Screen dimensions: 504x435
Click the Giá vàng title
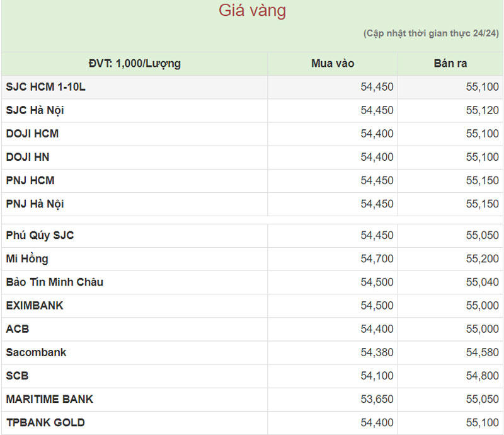(x=252, y=11)
